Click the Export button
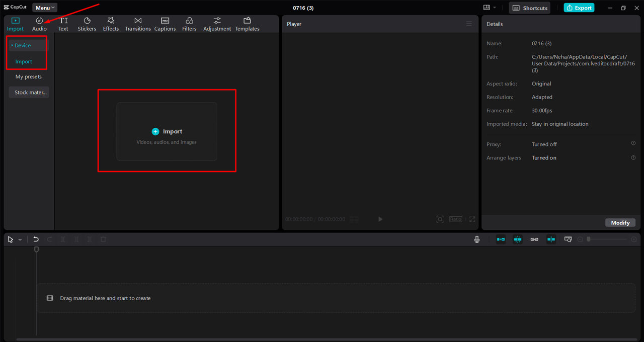 point(579,8)
